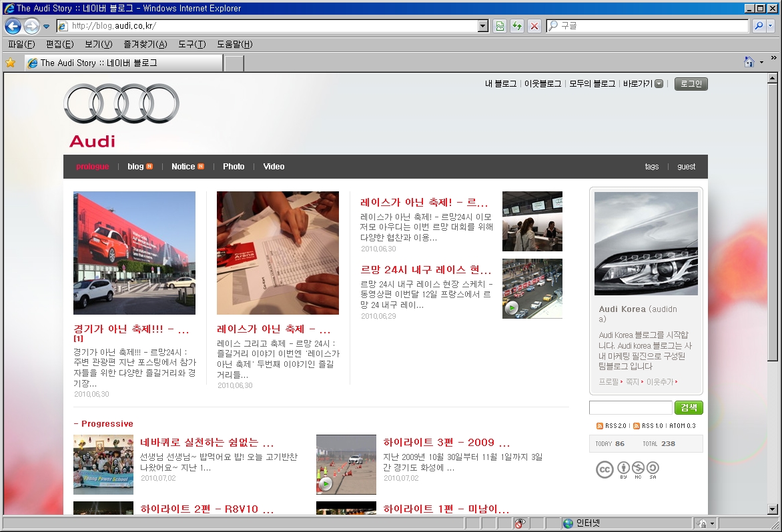
Task: Click the search magnifier button
Action: pyautogui.click(x=759, y=26)
